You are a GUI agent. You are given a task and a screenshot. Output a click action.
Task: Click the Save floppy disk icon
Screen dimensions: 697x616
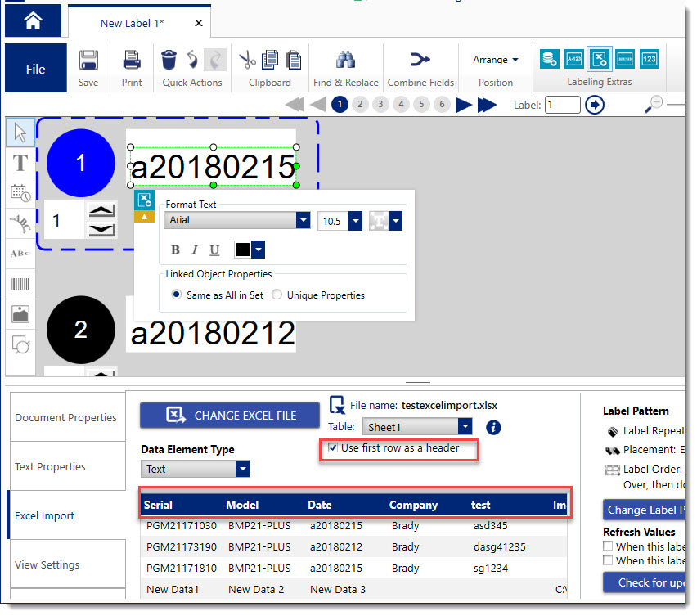(x=88, y=61)
